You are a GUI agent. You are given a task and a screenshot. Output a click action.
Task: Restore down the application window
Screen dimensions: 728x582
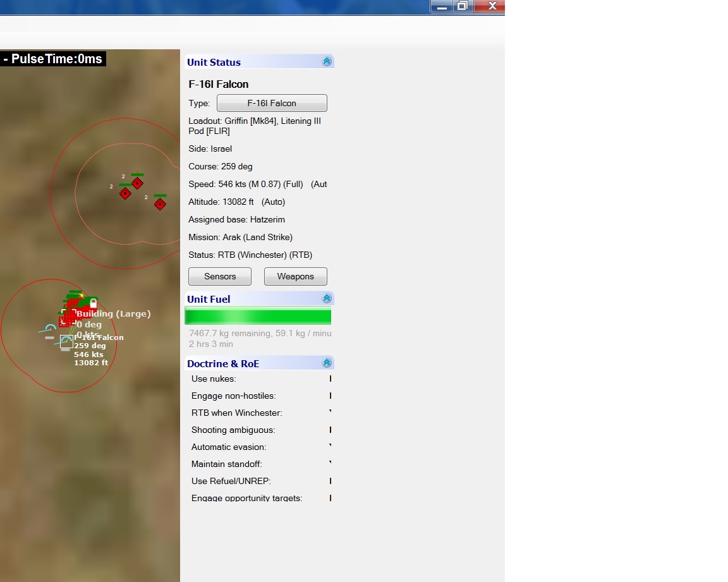[x=463, y=6]
